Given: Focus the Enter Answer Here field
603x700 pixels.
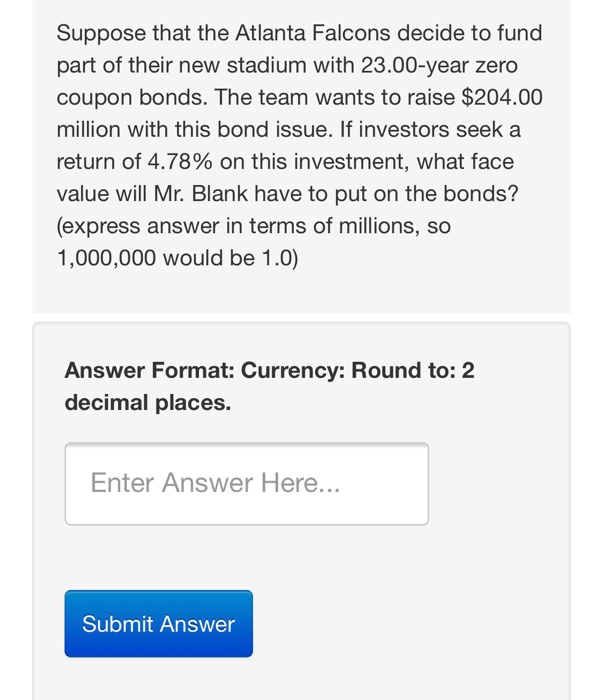Looking at the screenshot, I should (x=247, y=484).
